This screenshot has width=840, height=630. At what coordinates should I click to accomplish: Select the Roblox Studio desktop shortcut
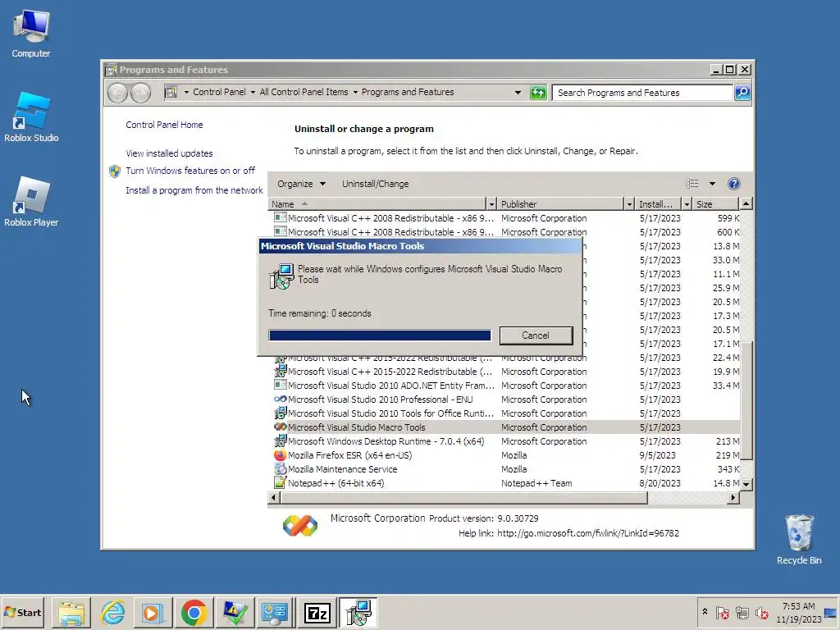pos(31,117)
